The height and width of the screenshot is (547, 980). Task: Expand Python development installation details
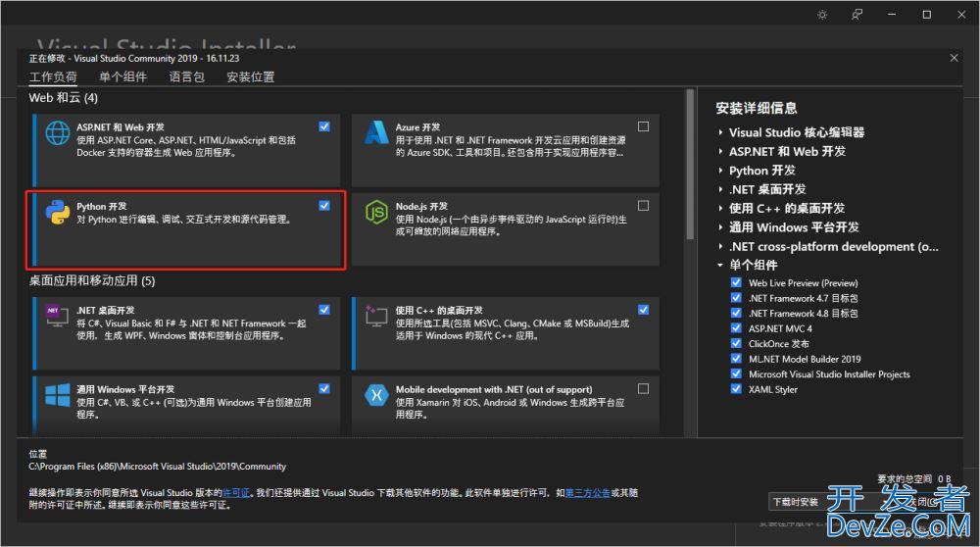click(x=720, y=170)
